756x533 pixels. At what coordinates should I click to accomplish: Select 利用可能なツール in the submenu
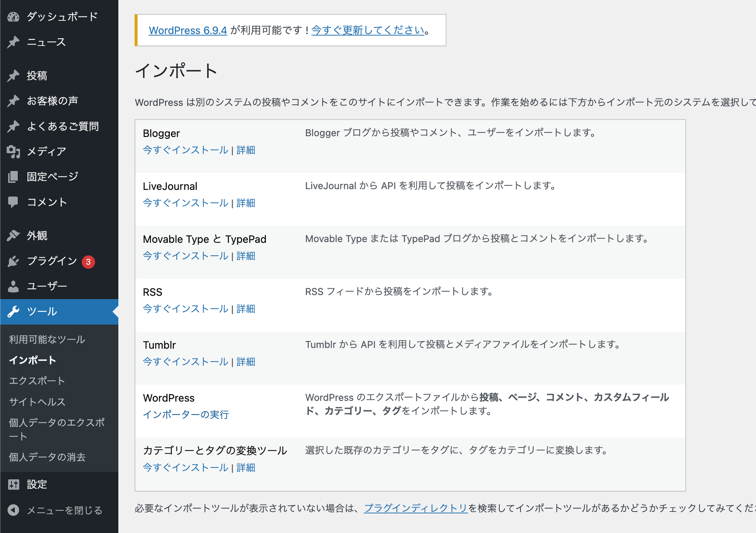coord(46,339)
